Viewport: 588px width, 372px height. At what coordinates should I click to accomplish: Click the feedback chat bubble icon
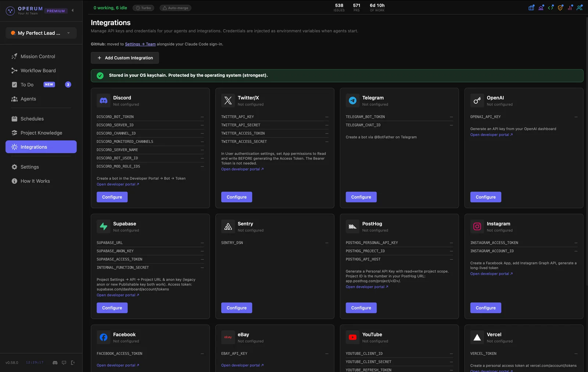point(64,362)
